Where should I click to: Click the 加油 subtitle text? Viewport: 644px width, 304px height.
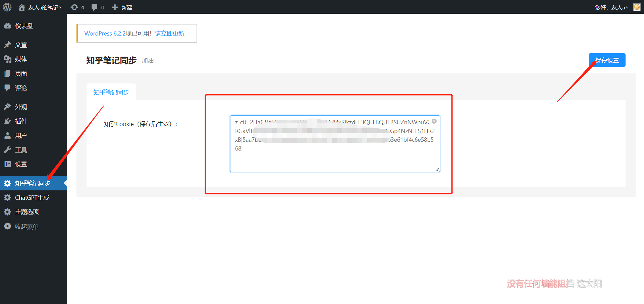148,61
